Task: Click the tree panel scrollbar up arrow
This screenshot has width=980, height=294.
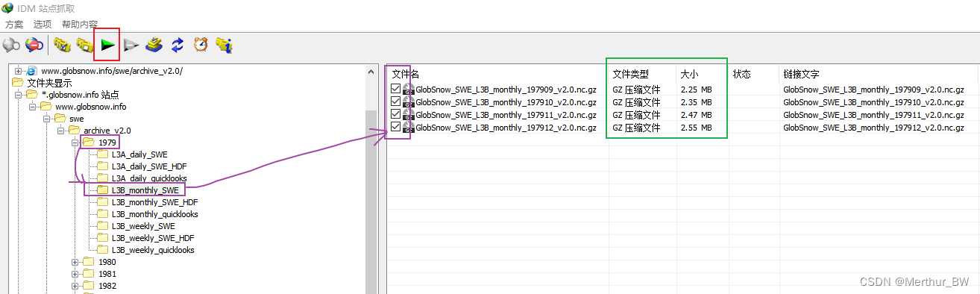Action: 371,72
